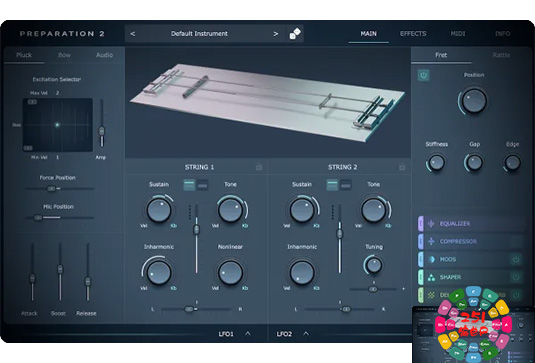Viewport: 535px width, 363px height.
Task: Toggle the bottom effect's power button below Shaper
Action: point(516,294)
